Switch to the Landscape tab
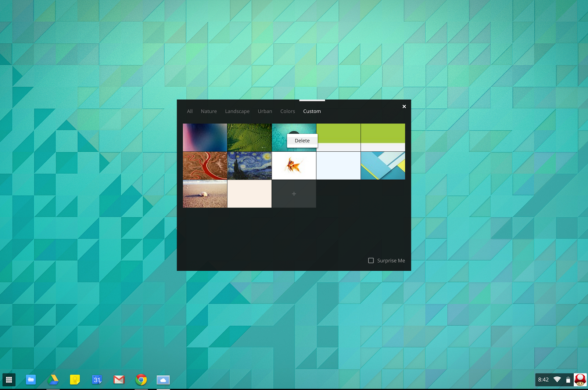 [x=237, y=111]
